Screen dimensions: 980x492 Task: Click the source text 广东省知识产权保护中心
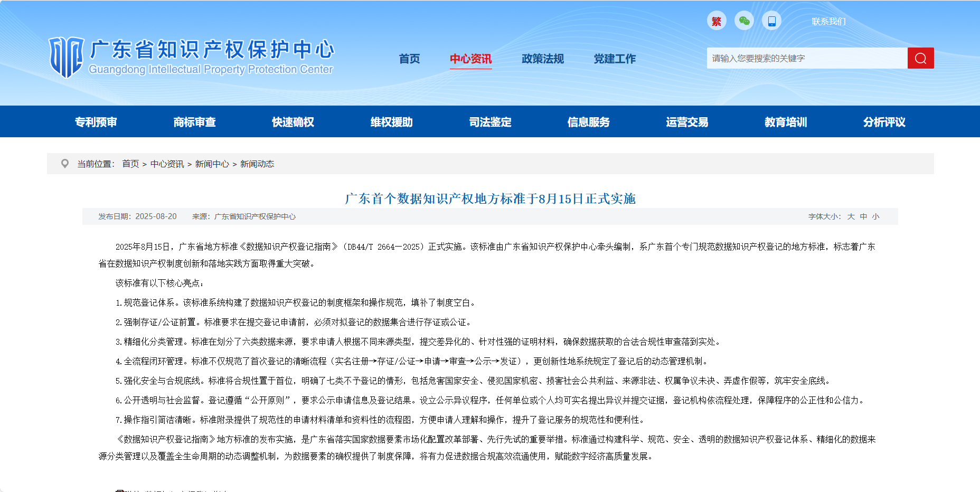[255, 216]
